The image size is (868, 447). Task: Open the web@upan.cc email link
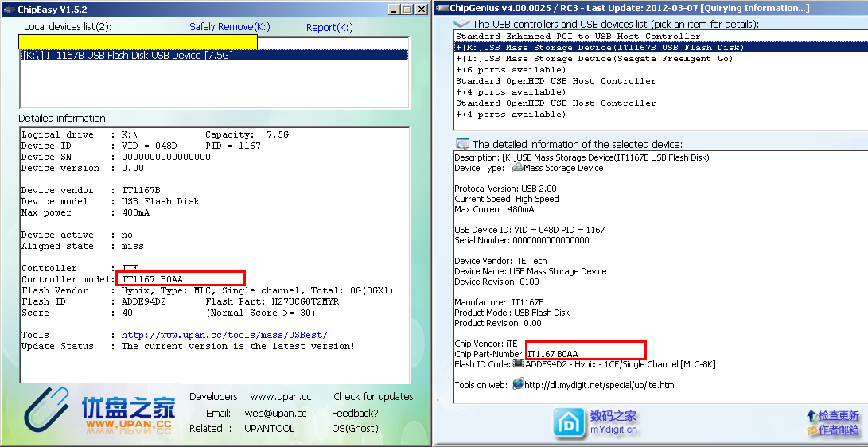[x=275, y=413]
